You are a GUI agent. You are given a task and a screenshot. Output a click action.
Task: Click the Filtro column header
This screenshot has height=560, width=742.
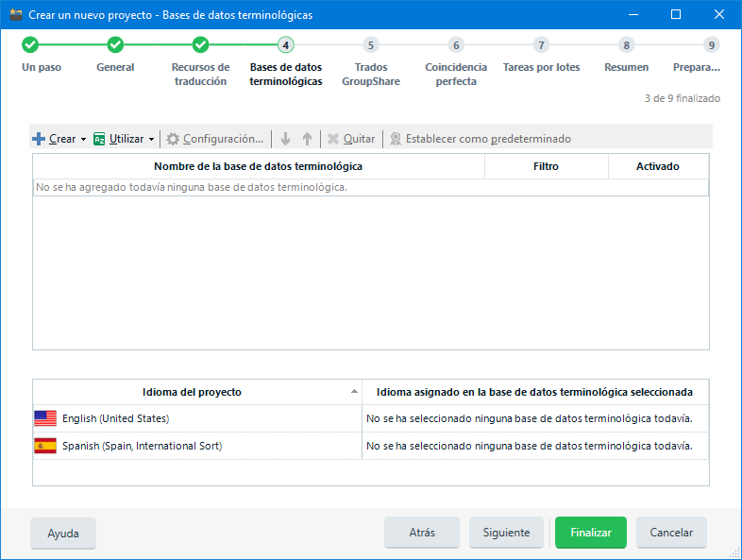[x=546, y=166]
